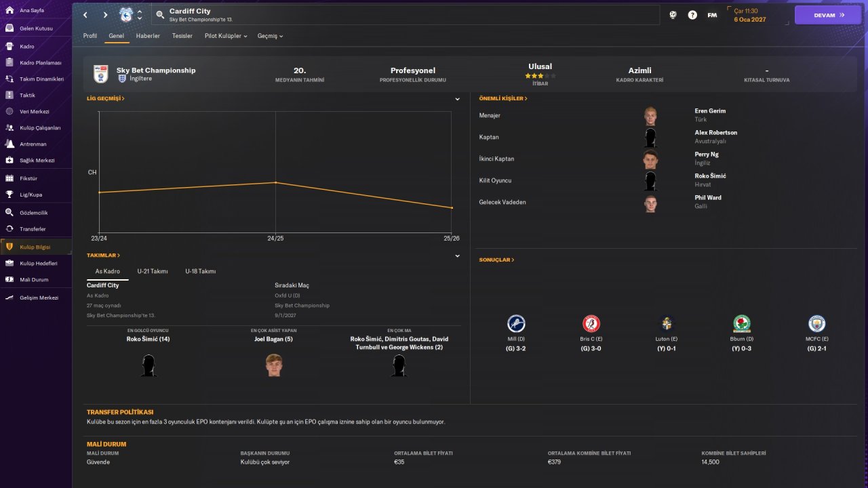
Task: Click the search magnifier icon
Action: point(159,14)
